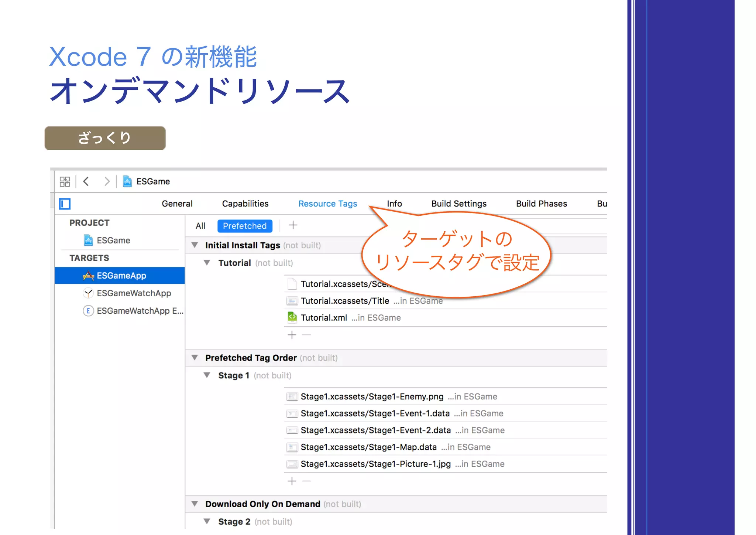This screenshot has width=756, height=535.
Task: Go forward with the right chevron
Action: [x=107, y=181]
